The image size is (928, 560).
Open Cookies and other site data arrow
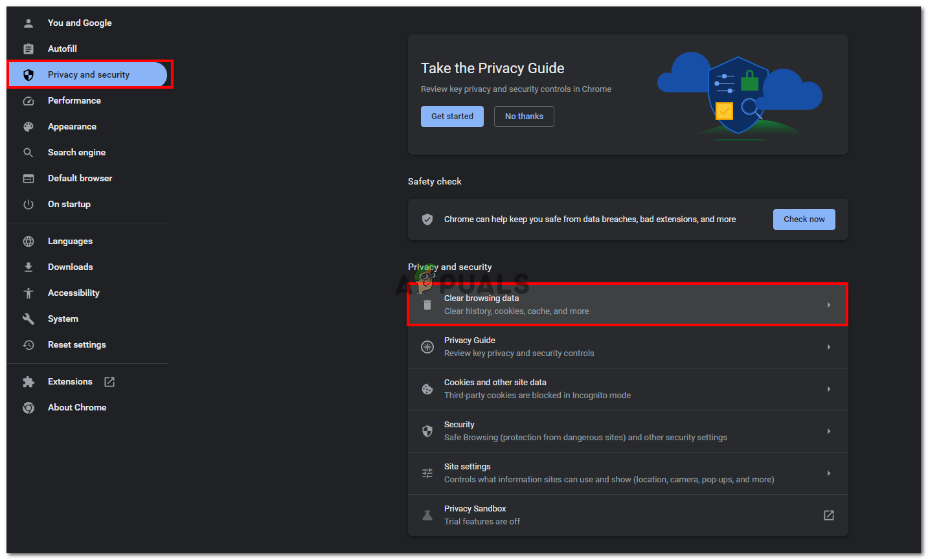pyautogui.click(x=828, y=389)
